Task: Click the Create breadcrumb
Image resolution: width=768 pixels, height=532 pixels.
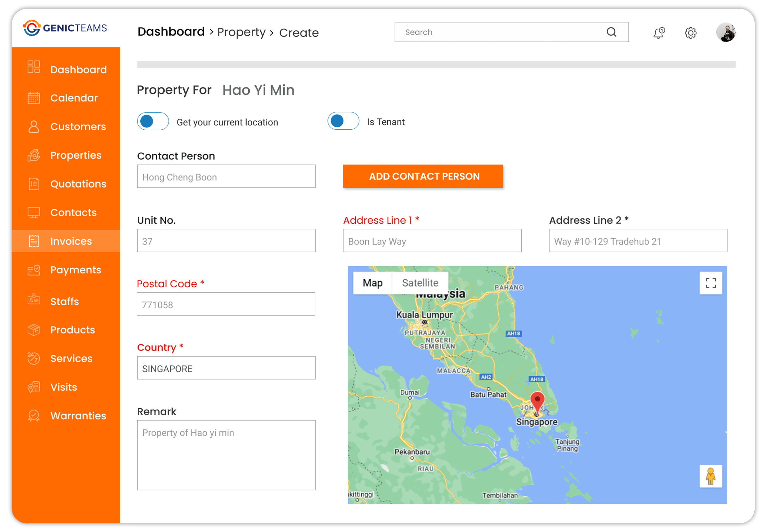Action: [299, 33]
